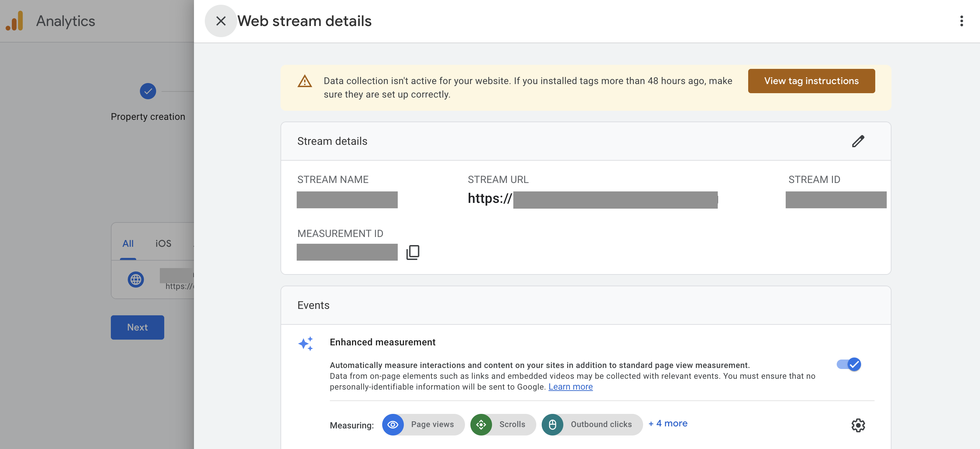Click the green Scrolls icon
Screen dimensions: 980x449
click(481, 424)
